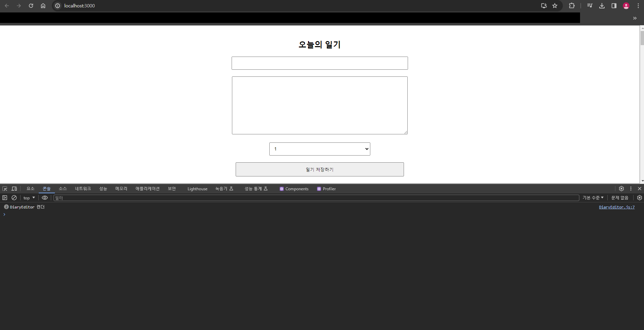Open the DiaryEditor.js:7 source link
The width and height of the screenshot is (644, 330).
click(617, 207)
